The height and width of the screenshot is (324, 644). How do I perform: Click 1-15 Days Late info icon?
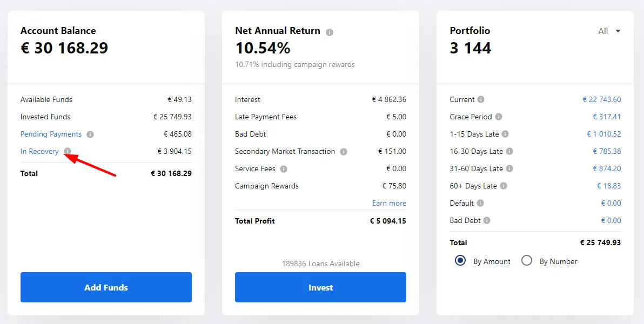[x=505, y=134]
